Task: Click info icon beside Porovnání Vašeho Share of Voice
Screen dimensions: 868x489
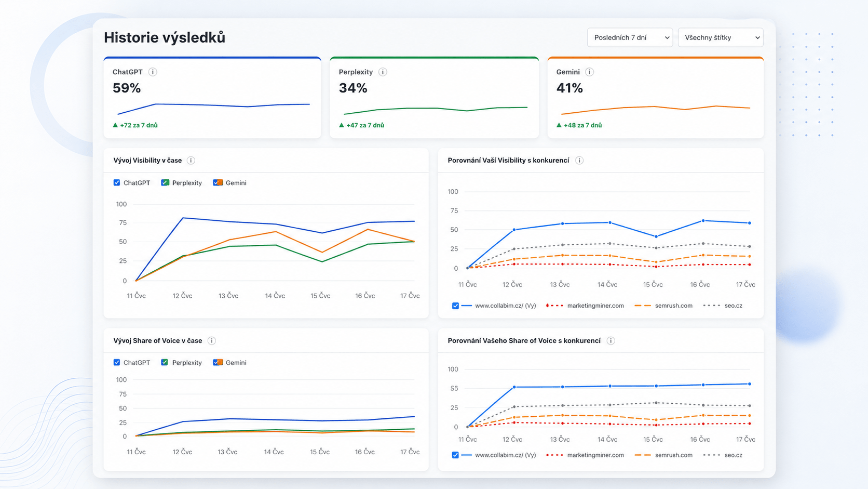Action: tap(611, 341)
